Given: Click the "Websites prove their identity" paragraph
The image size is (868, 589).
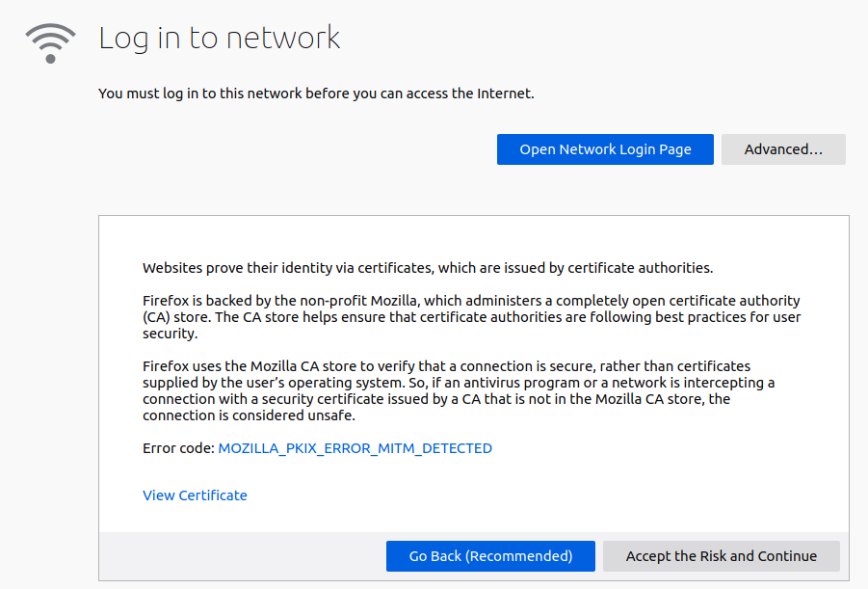Looking at the screenshot, I should tap(427, 268).
